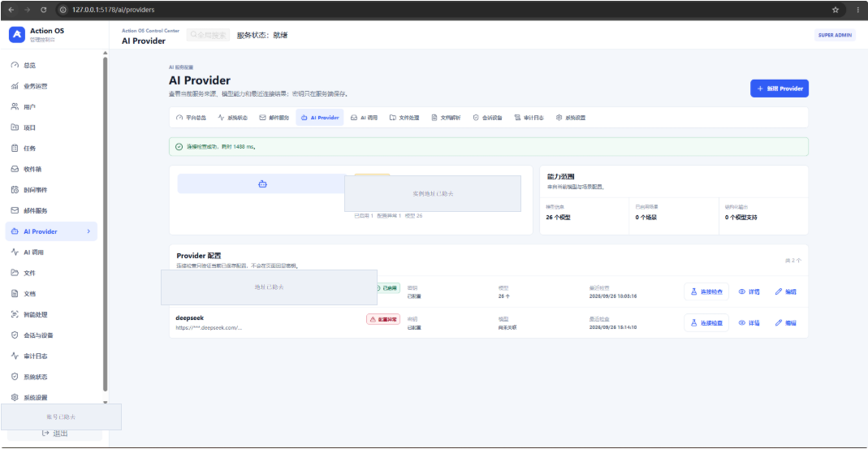Switch to the 文件处理 tab
The height and width of the screenshot is (449, 868).
pyautogui.click(x=404, y=118)
